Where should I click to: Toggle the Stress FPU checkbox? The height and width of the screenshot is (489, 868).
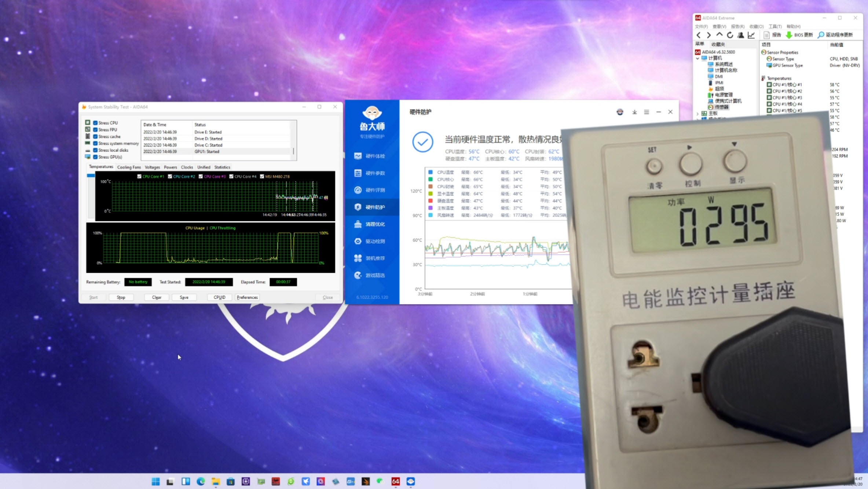point(95,130)
